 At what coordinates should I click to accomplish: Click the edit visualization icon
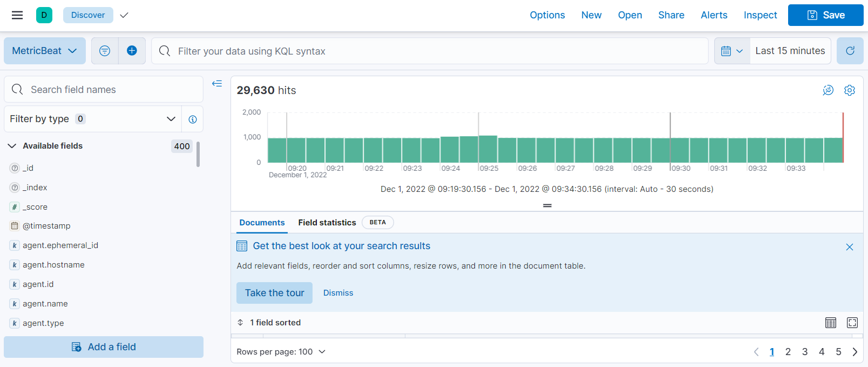(828, 90)
